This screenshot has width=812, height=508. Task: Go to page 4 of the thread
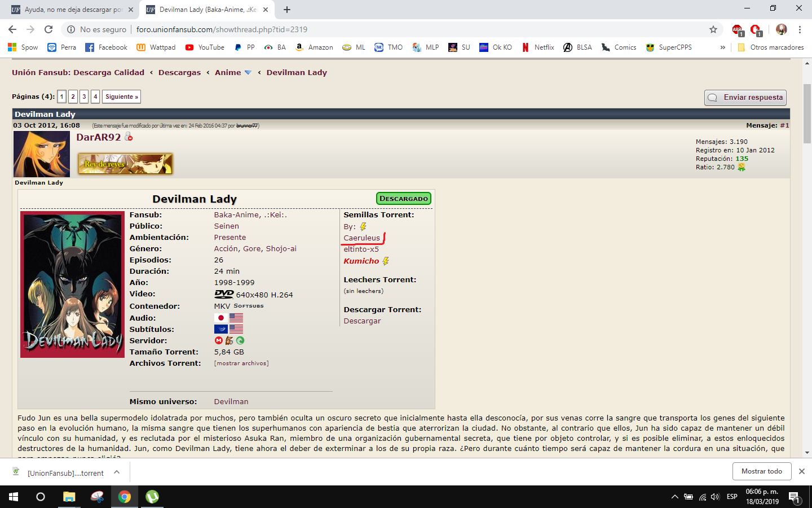[x=95, y=97]
